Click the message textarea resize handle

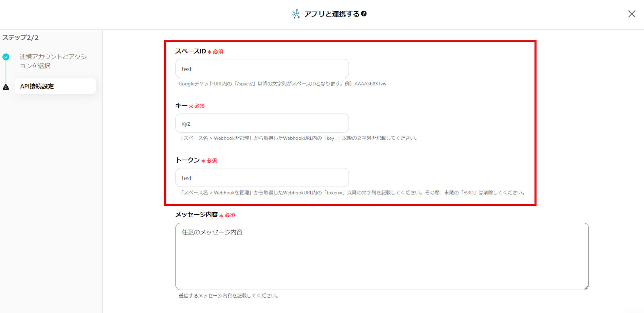[x=586, y=287]
